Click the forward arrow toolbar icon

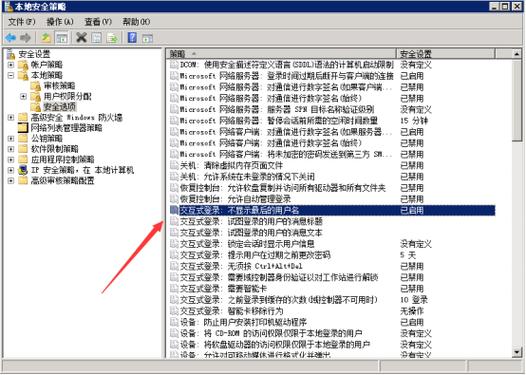click(x=25, y=38)
